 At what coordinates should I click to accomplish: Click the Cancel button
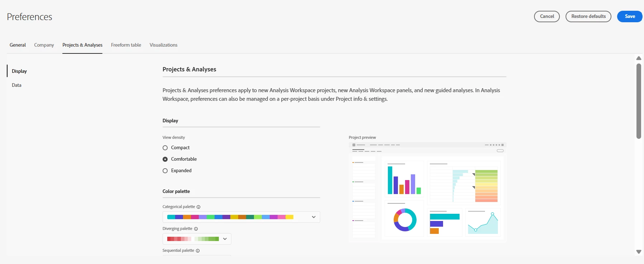point(547,16)
